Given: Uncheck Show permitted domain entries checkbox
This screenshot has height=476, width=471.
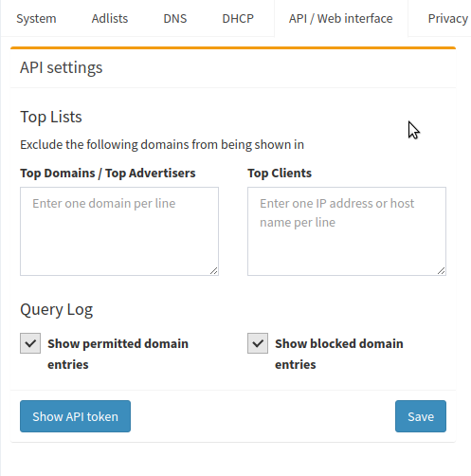Looking at the screenshot, I should tap(30, 343).
